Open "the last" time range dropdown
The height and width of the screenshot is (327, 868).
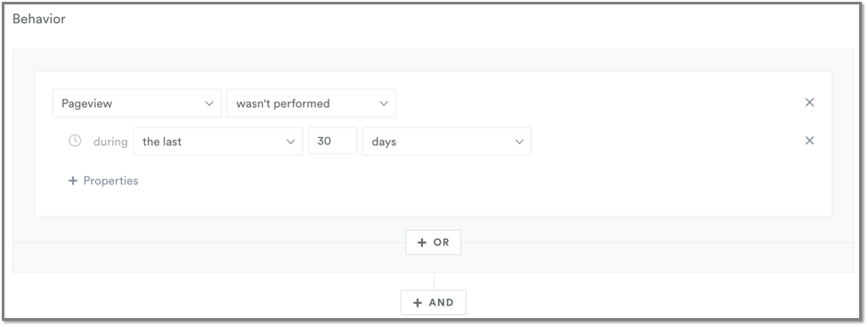click(218, 142)
